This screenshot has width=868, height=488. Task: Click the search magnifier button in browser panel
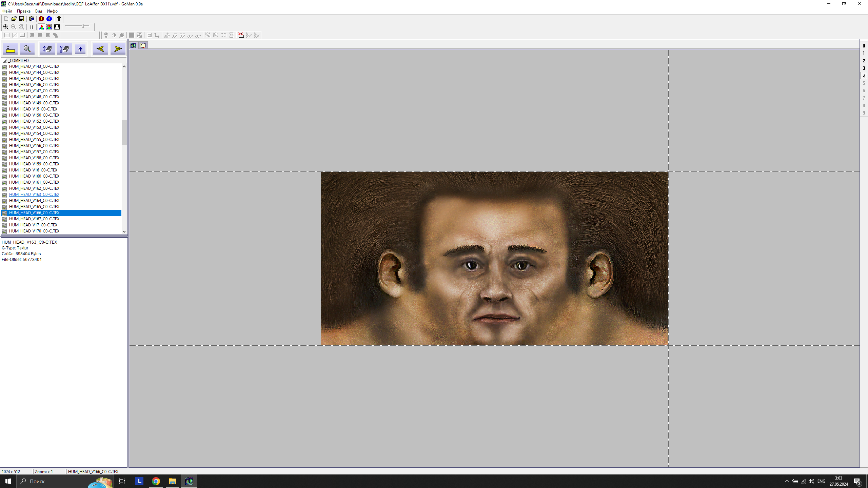tap(27, 49)
